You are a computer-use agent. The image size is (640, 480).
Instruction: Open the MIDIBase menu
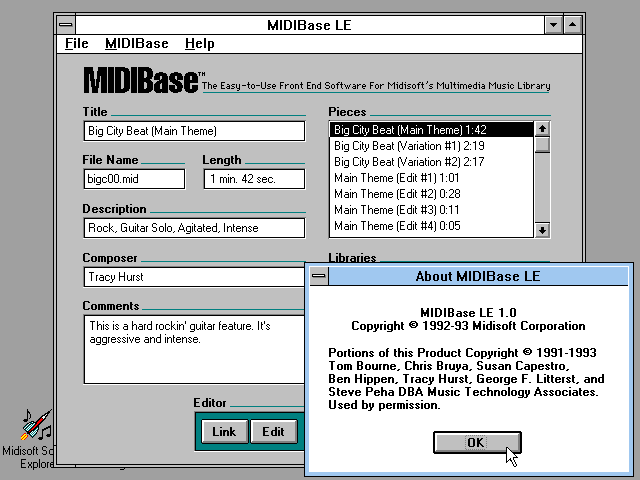137,43
